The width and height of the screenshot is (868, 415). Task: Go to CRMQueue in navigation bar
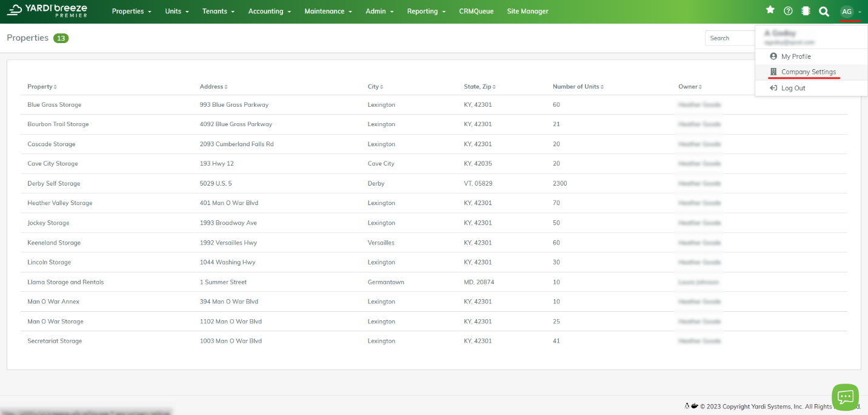476,12
